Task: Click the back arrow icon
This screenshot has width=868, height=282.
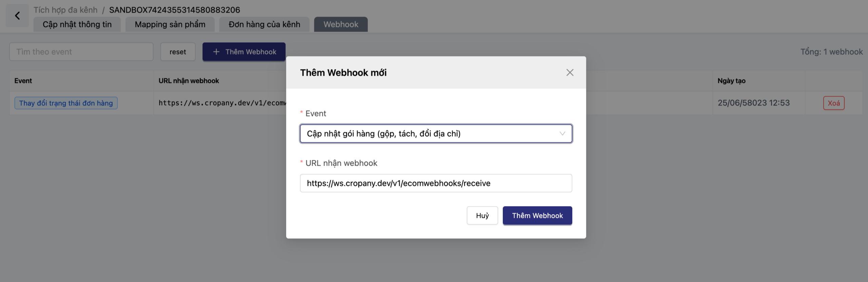Action: [17, 16]
